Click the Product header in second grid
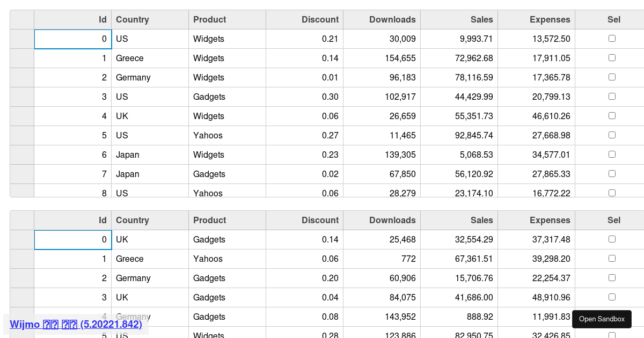The width and height of the screenshot is (644, 338). 209,220
